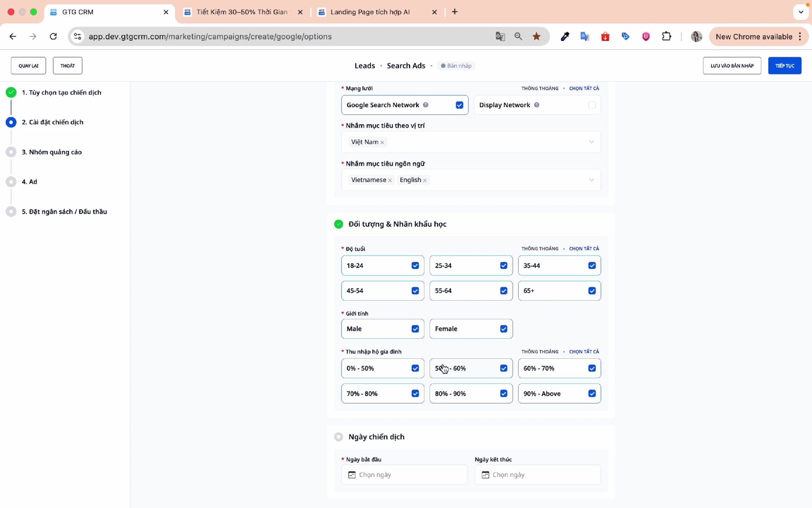This screenshot has width=812, height=508.
Task: Reload the page with the refresh icon
Action: coord(53,36)
